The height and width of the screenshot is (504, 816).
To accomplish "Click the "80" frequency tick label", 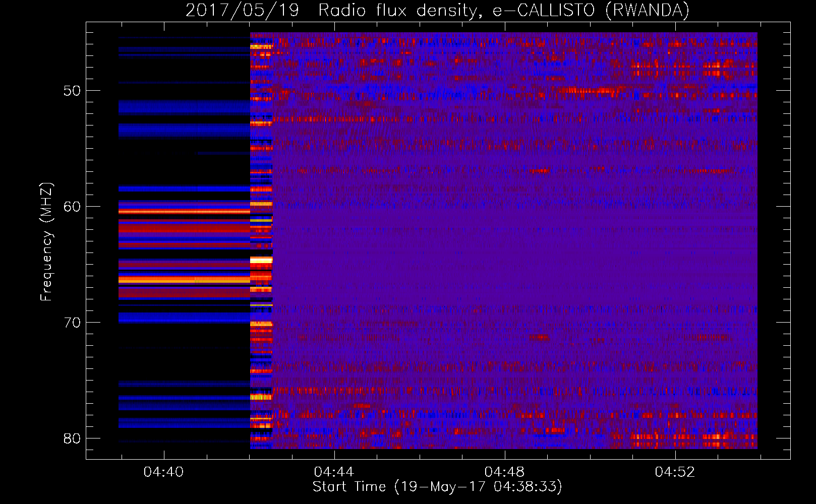I will coord(72,438).
